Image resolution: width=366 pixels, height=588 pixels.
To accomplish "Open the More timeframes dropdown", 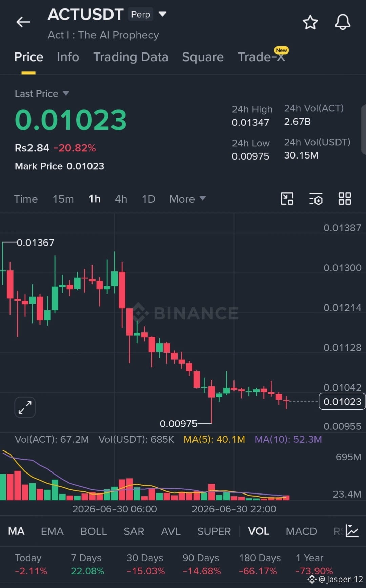I will coord(187,199).
